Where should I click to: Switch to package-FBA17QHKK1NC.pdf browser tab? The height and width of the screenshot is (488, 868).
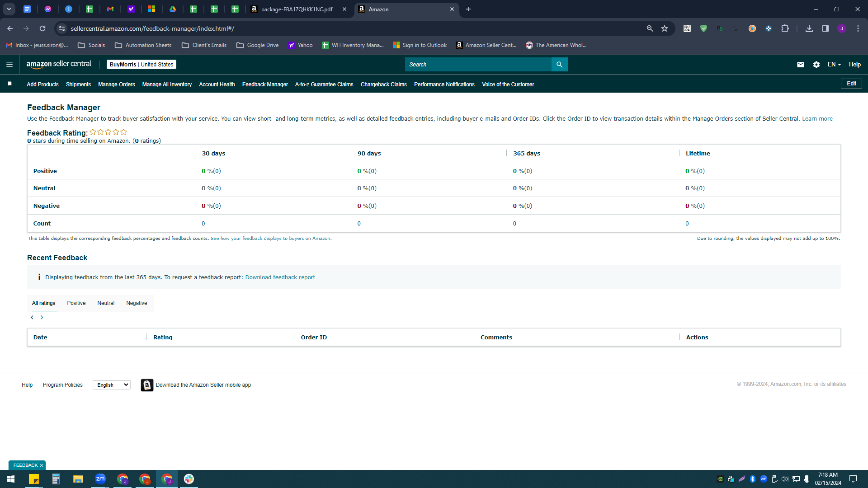(x=297, y=9)
